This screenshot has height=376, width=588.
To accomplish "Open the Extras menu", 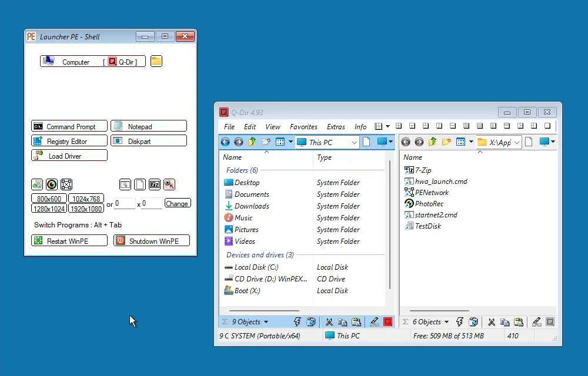I will (x=336, y=126).
